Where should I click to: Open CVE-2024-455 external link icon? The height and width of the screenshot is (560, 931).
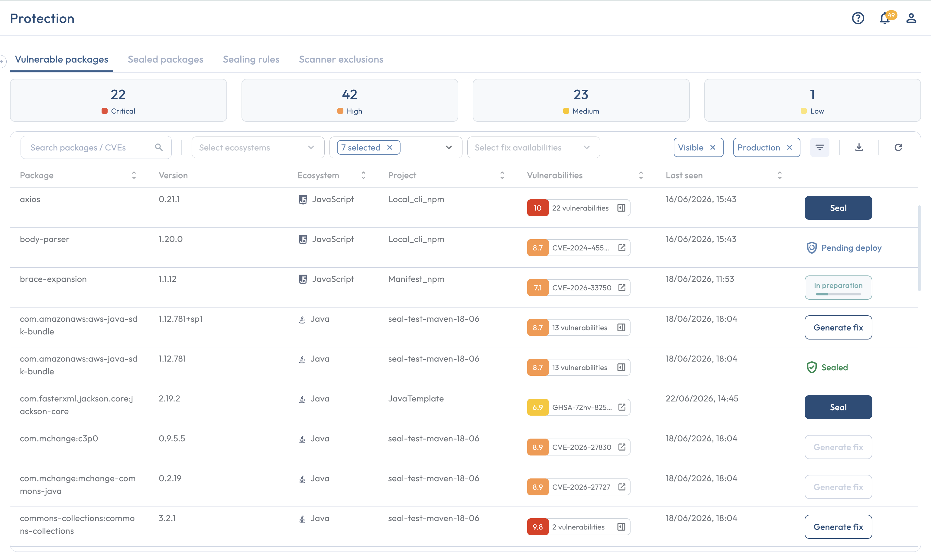pos(622,248)
